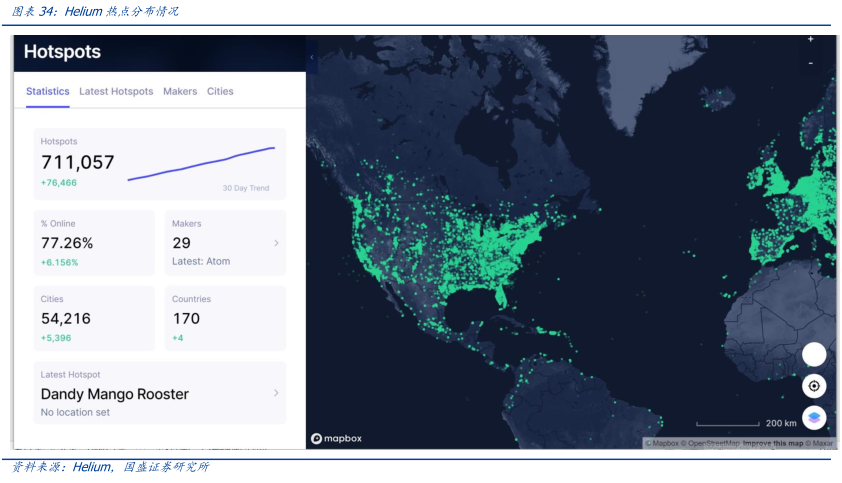Image resolution: width=842 pixels, height=483 pixels.
Task: Click the locate-me crosshair map button
Action: (814, 386)
